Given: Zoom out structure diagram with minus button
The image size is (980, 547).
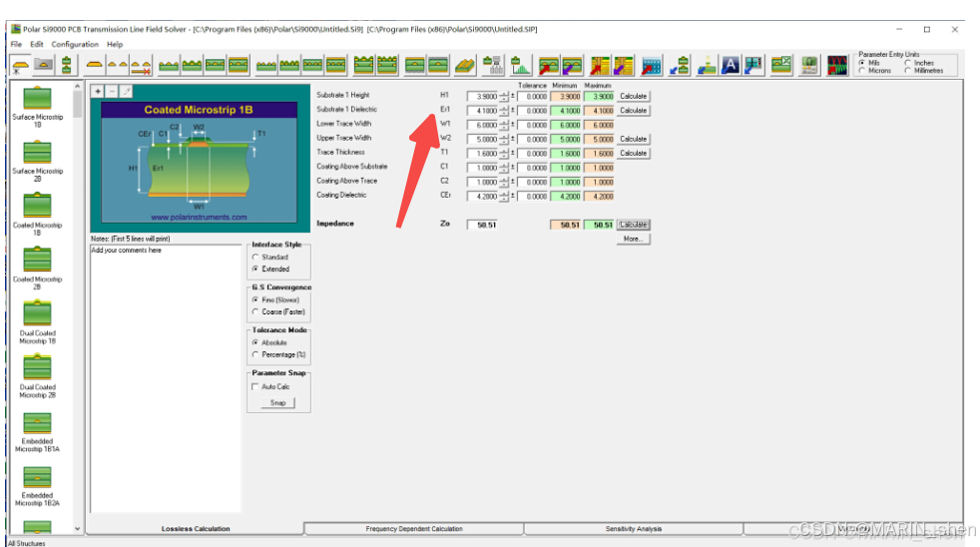Looking at the screenshot, I should [113, 91].
